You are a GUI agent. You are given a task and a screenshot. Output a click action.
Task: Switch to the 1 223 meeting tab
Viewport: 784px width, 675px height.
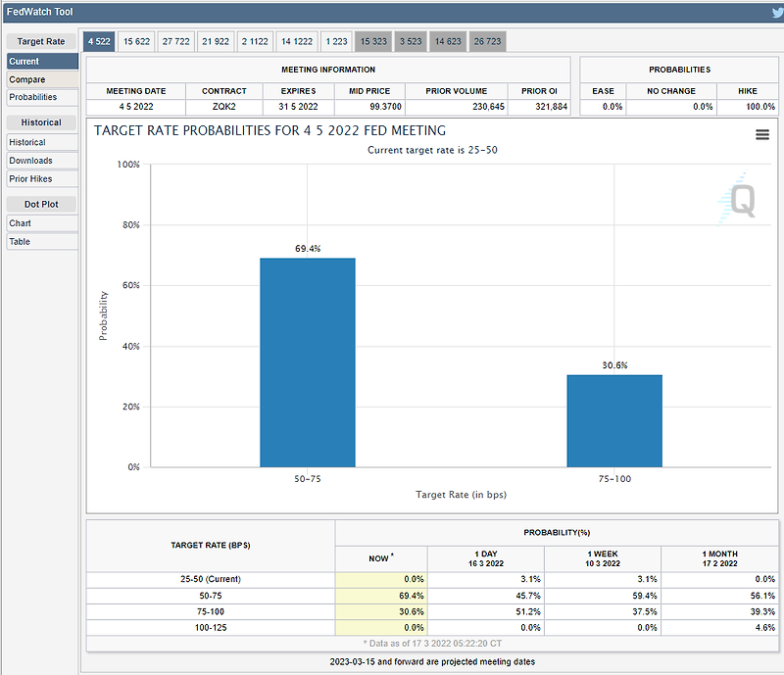[336, 41]
